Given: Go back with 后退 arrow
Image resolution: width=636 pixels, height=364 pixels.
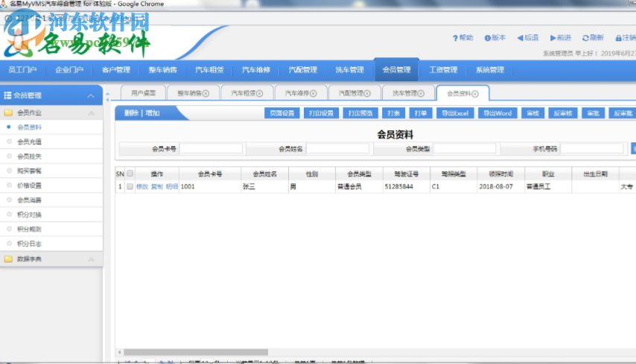Looking at the screenshot, I should 520,38.
